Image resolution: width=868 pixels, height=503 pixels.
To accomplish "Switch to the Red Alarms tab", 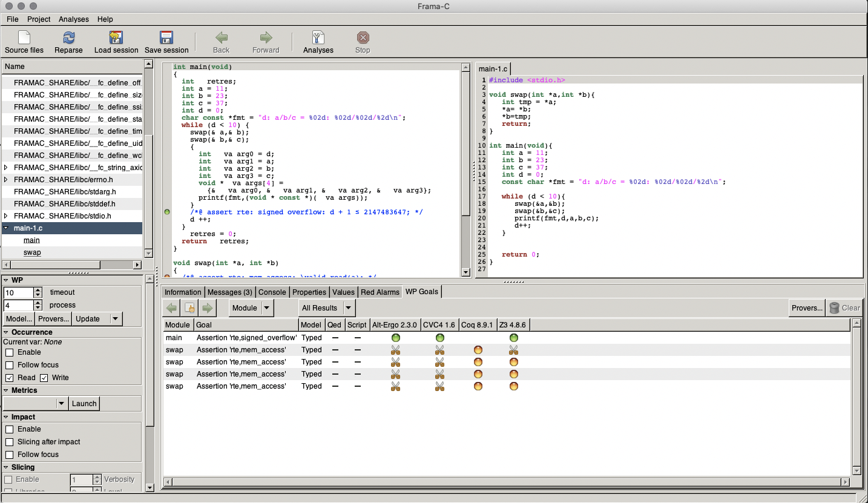I will click(x=380, y=292).
